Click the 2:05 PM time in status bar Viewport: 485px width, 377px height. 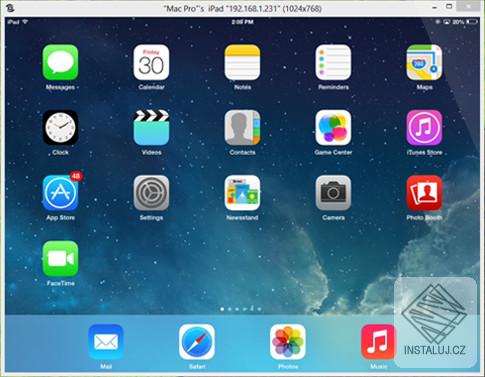pyautogui.click(x=242, y=22)
